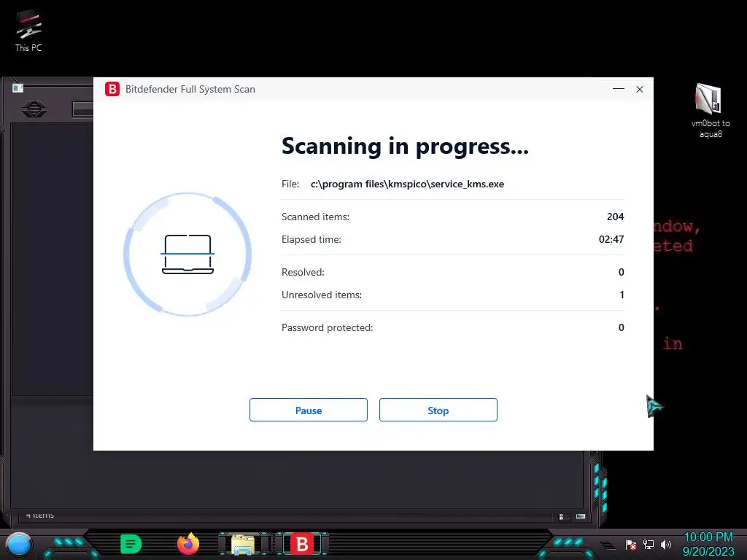This screenshot has height=560, width=747.
Task: Switch to File Explorer in taskbar
Action: tap(243, 544)
